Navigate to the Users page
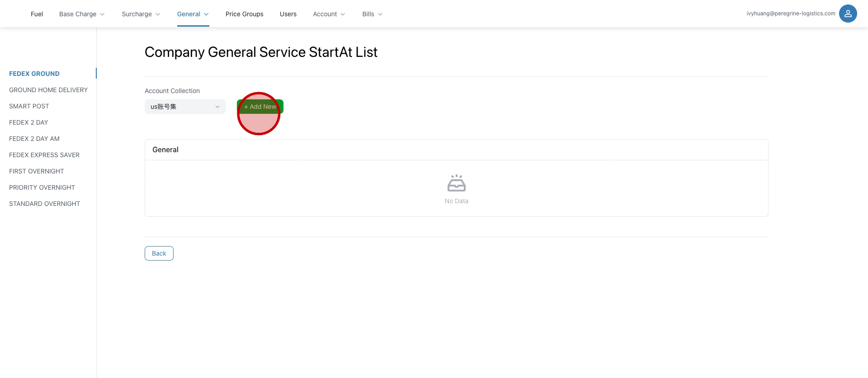Viewport: 868px width, 378px height. 288,14
